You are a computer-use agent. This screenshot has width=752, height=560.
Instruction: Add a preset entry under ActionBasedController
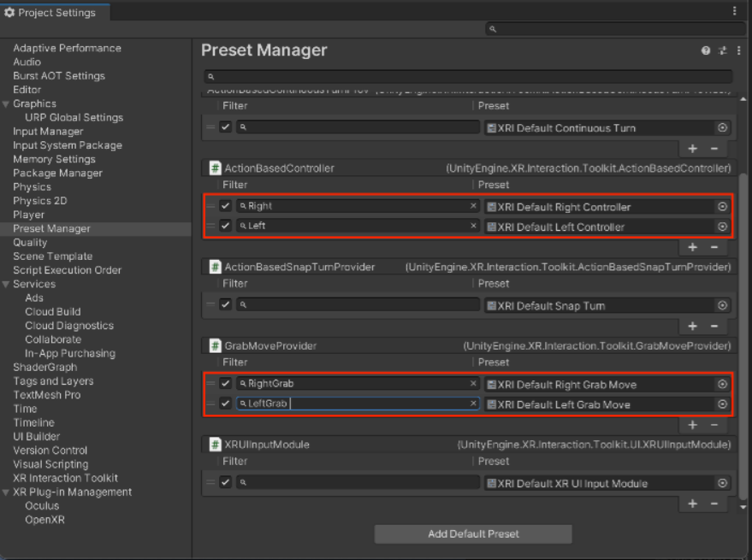(692, 247)
